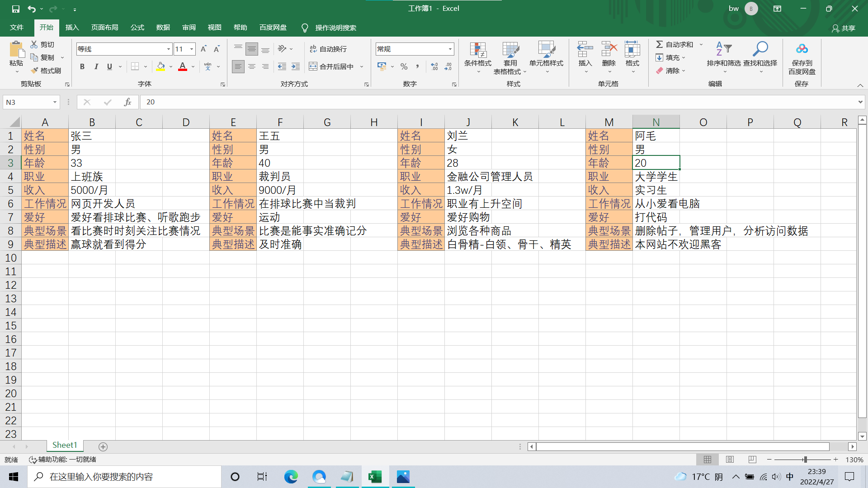
Task: Click the AutoSum sigma icon
Action: coord(660,44)
